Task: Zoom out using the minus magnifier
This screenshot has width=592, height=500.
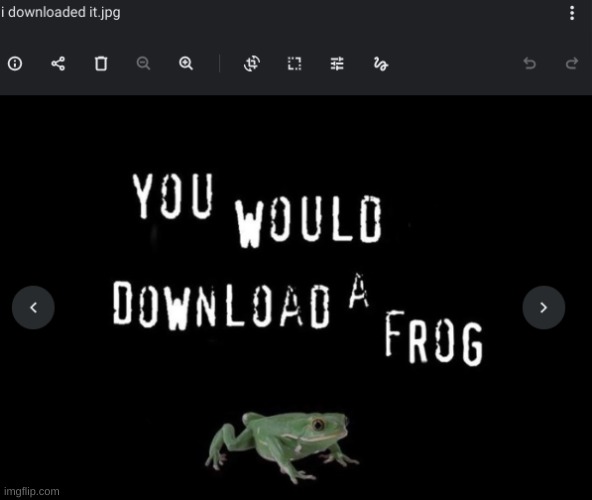Action: coord(143,63)
